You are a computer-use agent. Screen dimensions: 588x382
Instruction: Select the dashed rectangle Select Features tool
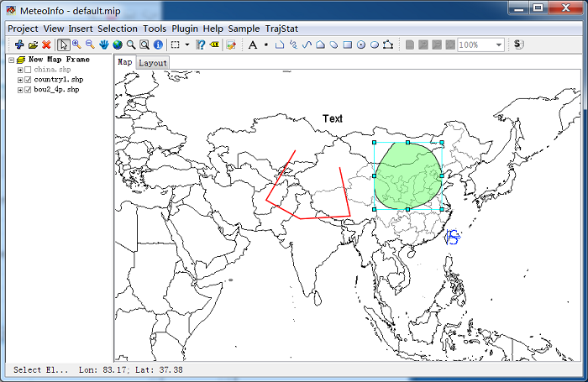pyautogui.click(x=175, y=44)
